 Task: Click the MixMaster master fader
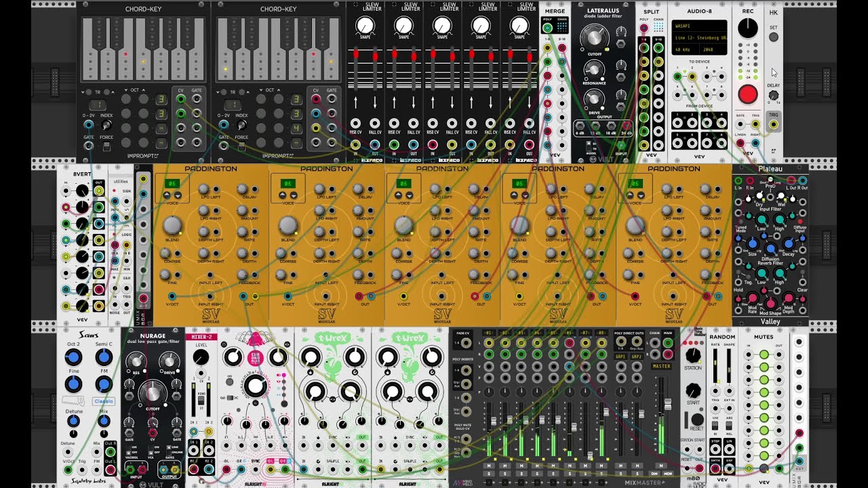pyautogui.click(x=668, y=404)
